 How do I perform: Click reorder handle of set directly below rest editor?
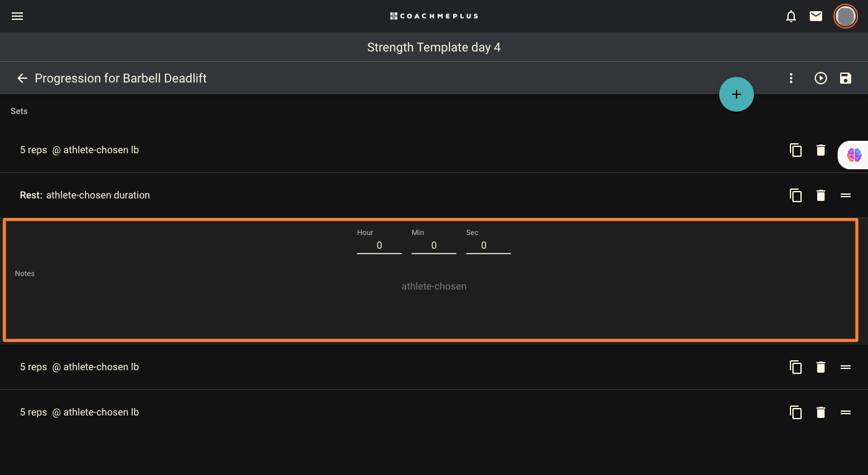(846, 367)
